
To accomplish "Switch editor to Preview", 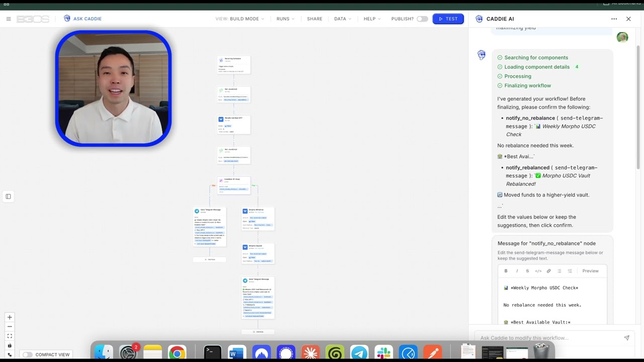I will pos(591,271).
